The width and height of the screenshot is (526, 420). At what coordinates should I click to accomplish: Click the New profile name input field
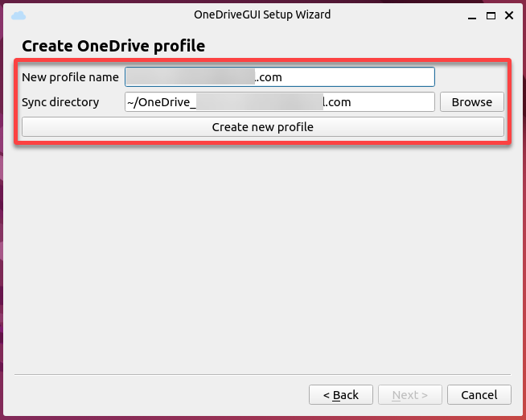coord(280,76)
